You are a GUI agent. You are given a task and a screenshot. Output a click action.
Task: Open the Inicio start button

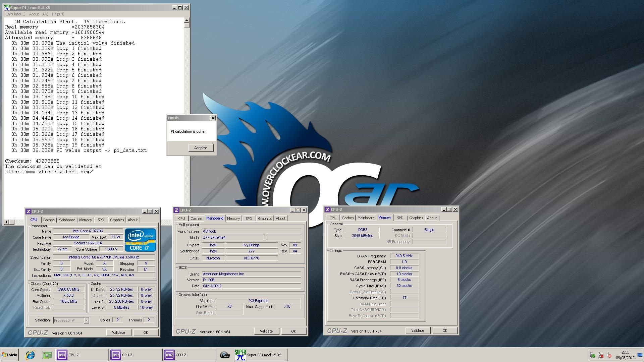(9, 355)
